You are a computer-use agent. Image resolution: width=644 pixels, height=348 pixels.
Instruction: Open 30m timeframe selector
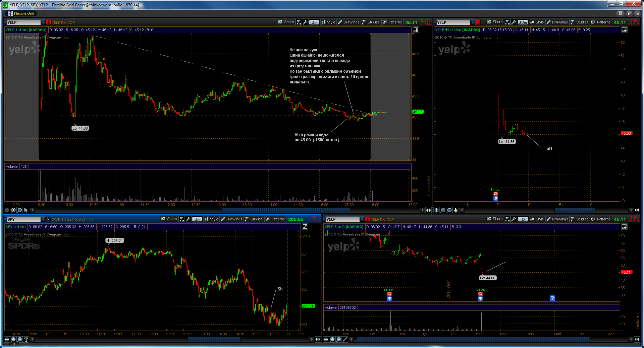tap(523, 22)
